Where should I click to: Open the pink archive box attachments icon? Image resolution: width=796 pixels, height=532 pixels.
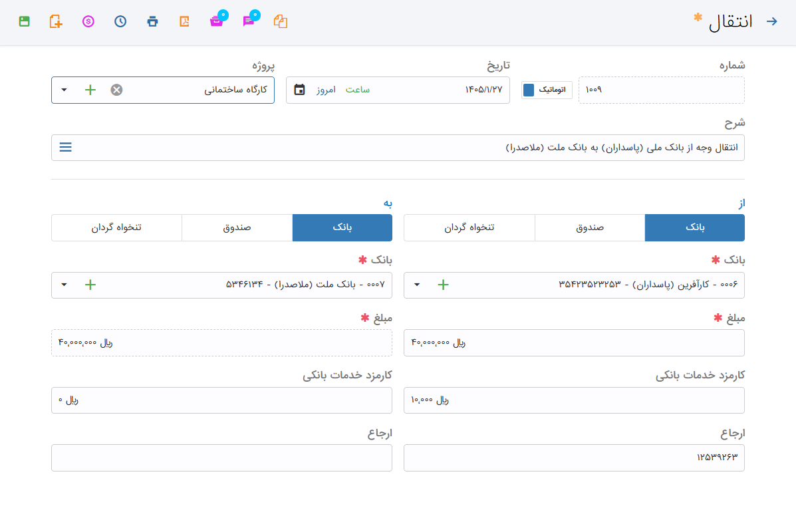217,21
